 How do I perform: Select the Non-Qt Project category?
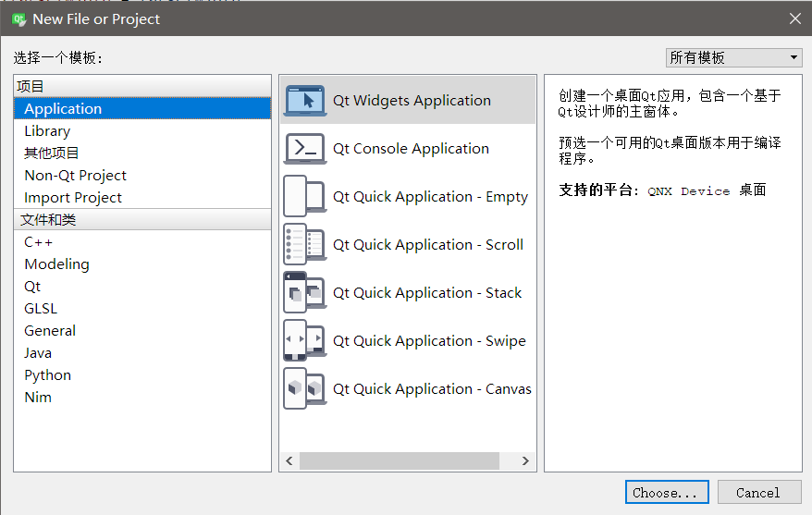[x=142, y=176]
